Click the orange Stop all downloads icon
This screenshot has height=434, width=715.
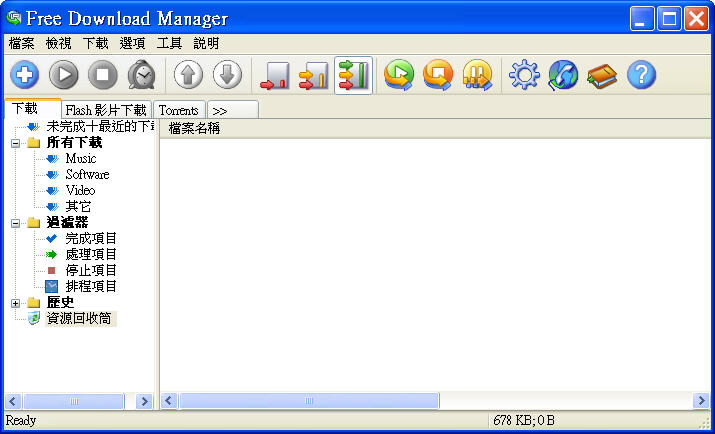438,75
